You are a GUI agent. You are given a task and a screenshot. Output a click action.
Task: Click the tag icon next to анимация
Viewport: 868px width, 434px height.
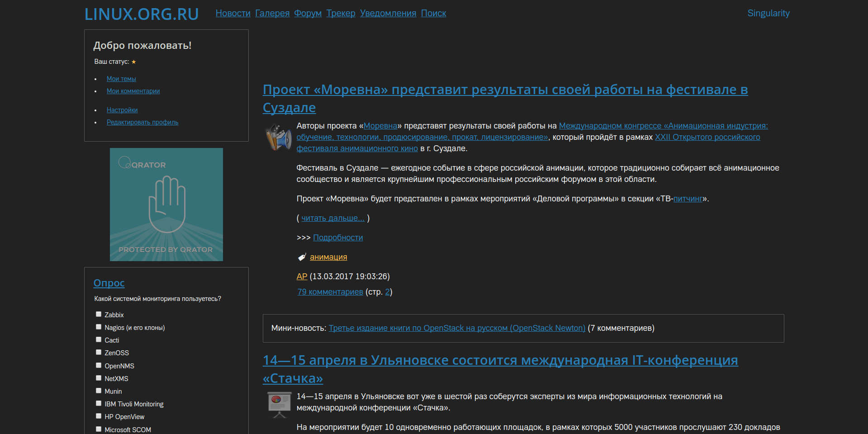[x=302, y=257]
